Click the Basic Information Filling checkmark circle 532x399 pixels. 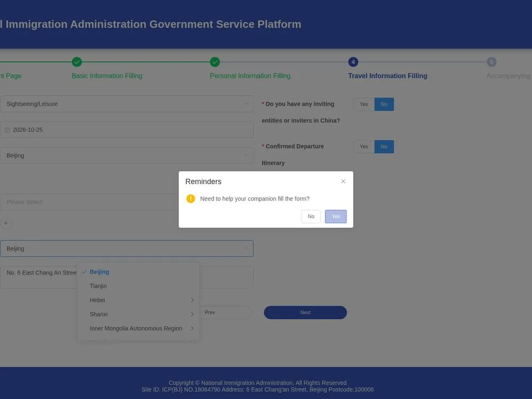pos(77,62)
